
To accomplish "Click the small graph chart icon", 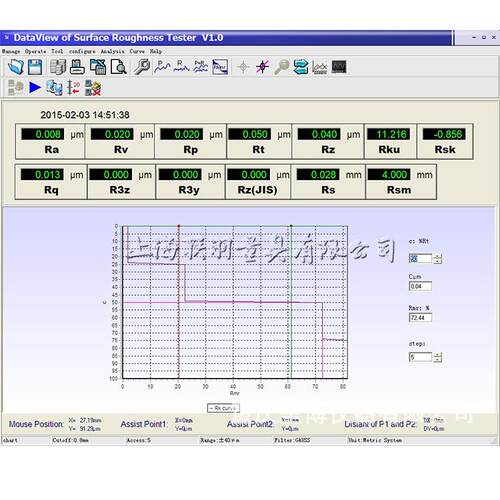I will 320,68.
